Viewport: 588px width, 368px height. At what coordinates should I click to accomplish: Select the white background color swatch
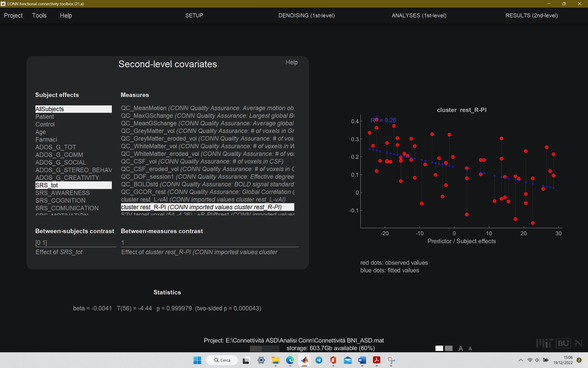[439, 348]
